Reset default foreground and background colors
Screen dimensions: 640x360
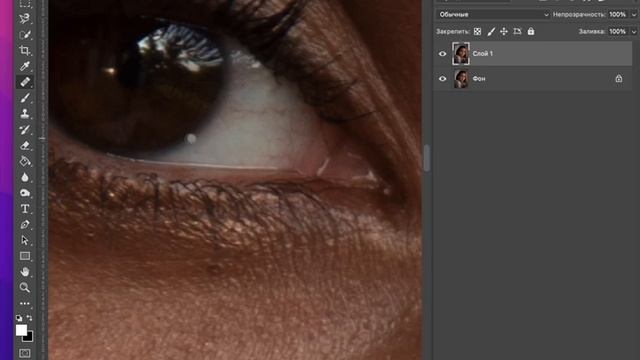click(19, 318)
